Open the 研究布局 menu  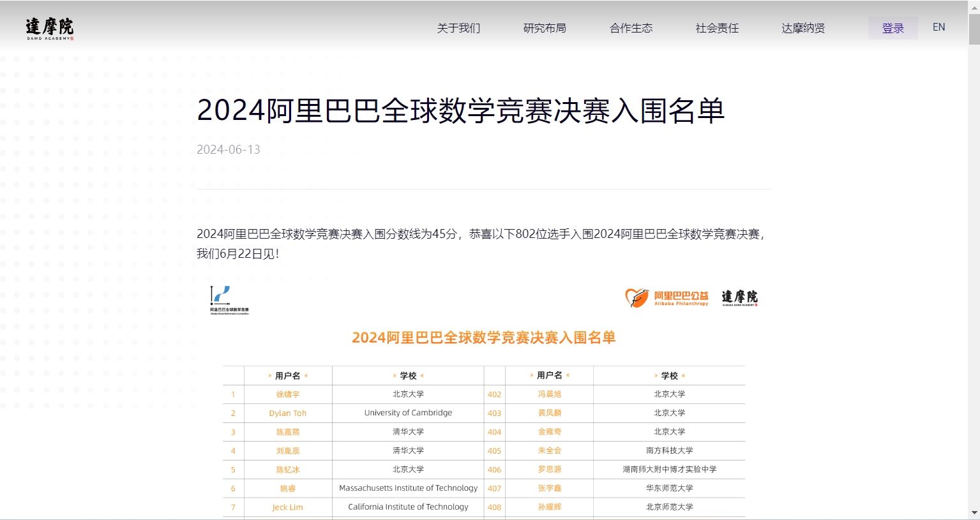click(545, 28)
